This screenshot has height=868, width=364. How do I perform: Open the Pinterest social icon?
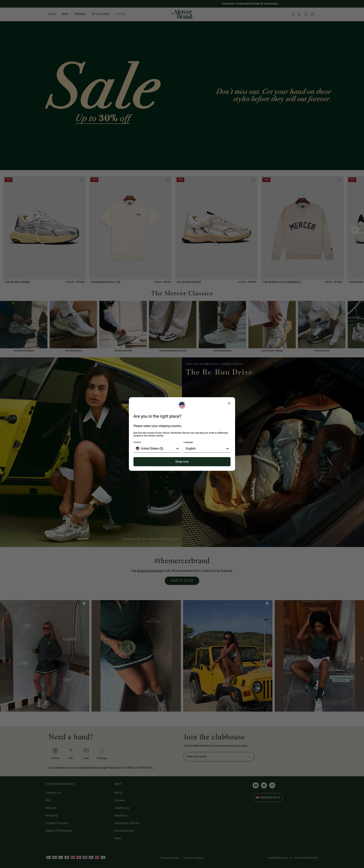(264, 786)
